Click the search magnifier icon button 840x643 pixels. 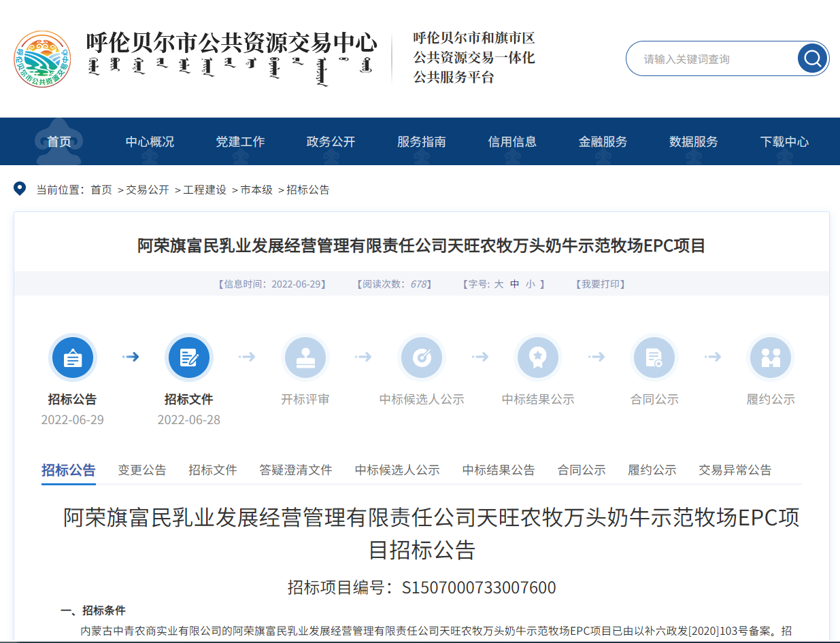(812, 58)
